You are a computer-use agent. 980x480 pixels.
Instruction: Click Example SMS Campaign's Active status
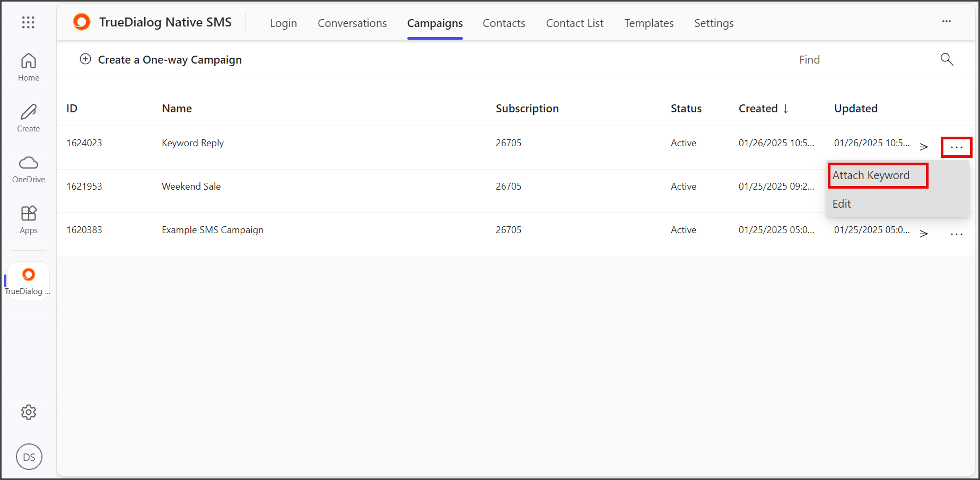(684, 230)
